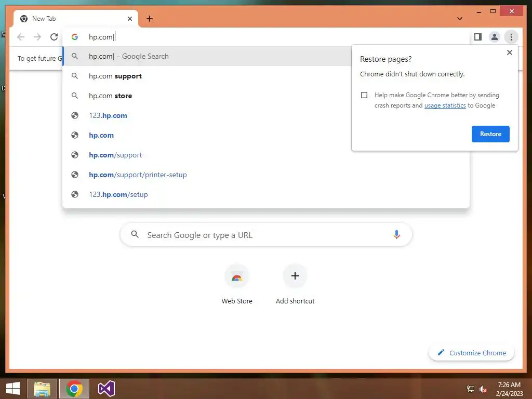
Task: Click the magnifier icon in the page search box
Action: coord(135,234)
